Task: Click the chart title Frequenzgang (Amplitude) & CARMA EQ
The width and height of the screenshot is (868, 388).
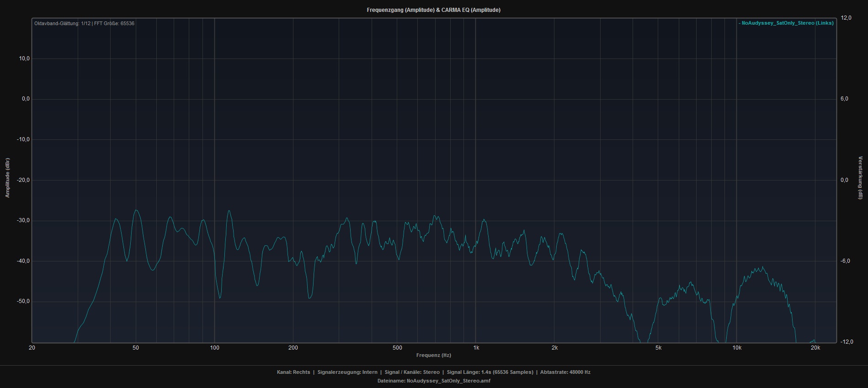Action: coord(433,10)
